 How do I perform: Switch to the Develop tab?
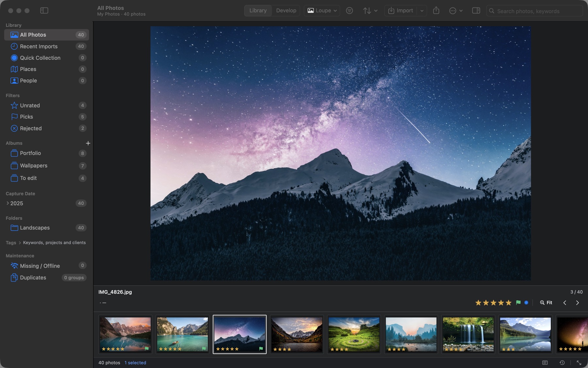[x=286, y=10]
